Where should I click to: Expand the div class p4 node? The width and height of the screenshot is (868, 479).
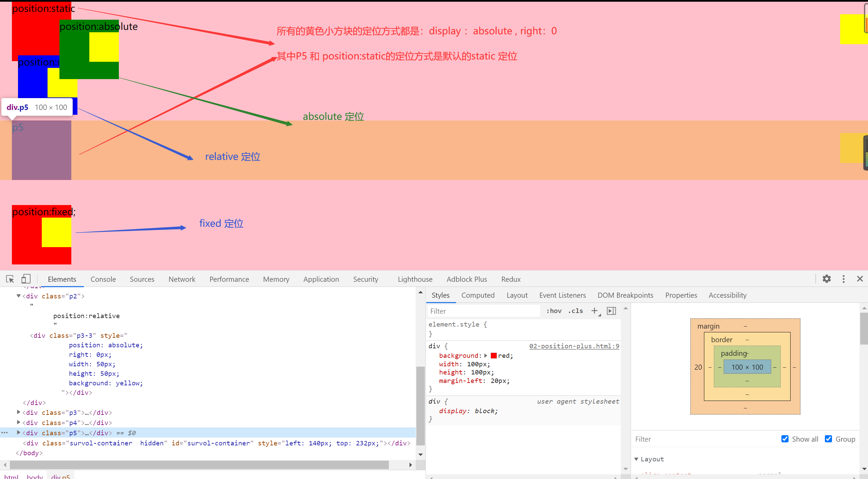(19, 423)
